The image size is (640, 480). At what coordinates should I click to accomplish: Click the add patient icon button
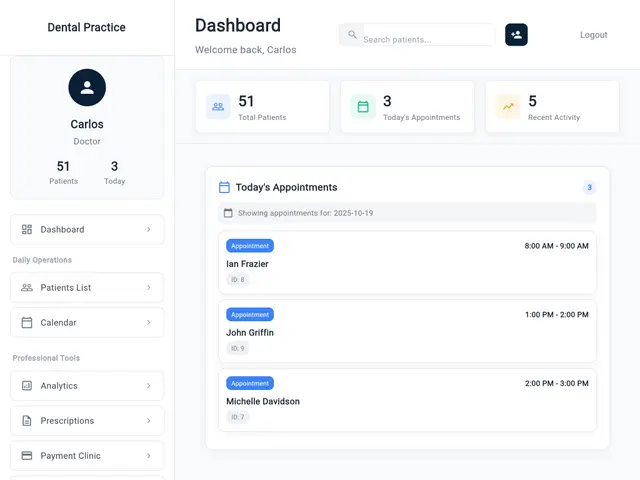coord(516,35)
